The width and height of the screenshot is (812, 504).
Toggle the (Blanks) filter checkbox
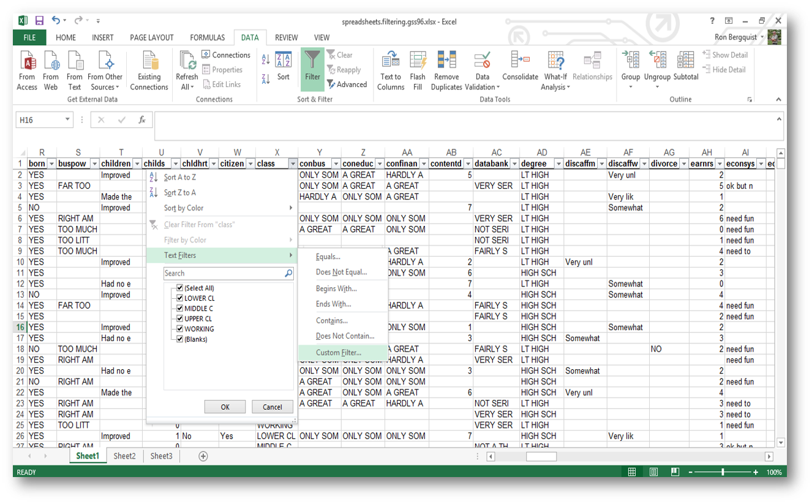[x=179, y=339]
